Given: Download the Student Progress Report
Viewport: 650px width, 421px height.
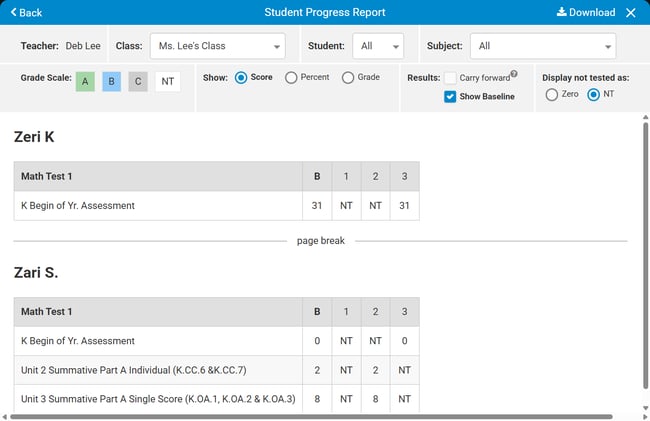Looking at the screenshot, I should click(586, 13).
